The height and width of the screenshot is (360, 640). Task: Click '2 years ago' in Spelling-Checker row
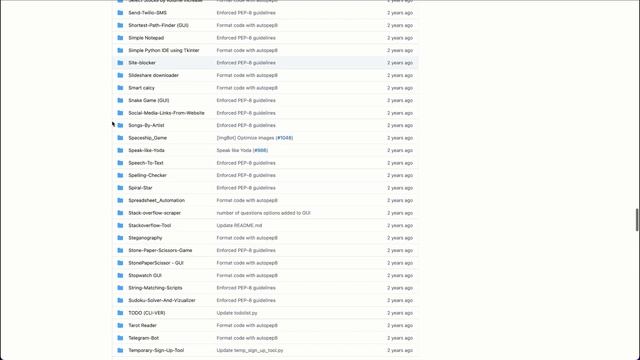point(400,175)
